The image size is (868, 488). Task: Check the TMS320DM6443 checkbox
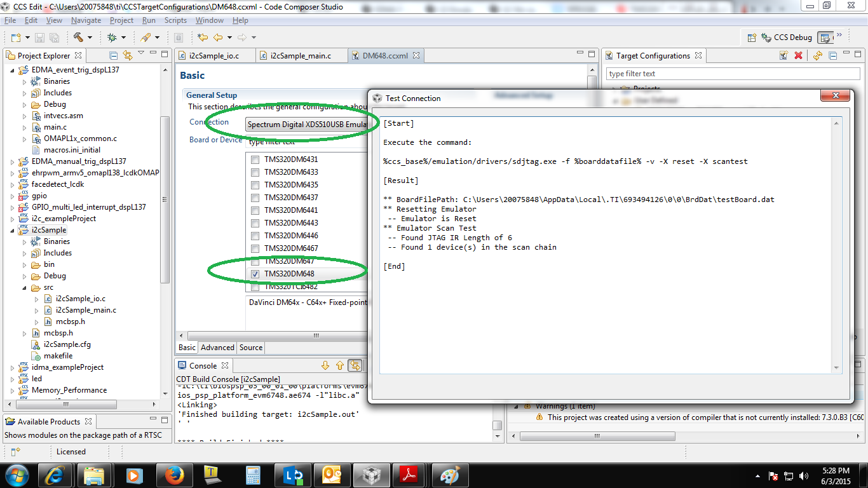click(x=255, y=223)
